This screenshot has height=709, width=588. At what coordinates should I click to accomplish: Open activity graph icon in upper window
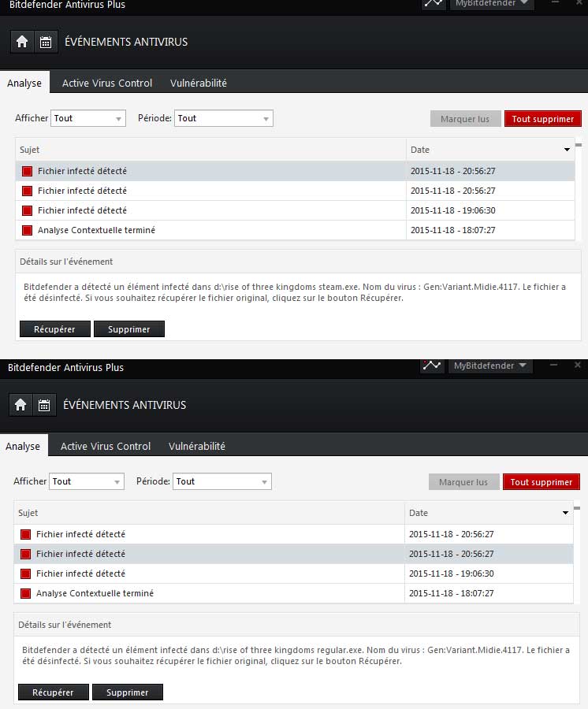point(434,4)
